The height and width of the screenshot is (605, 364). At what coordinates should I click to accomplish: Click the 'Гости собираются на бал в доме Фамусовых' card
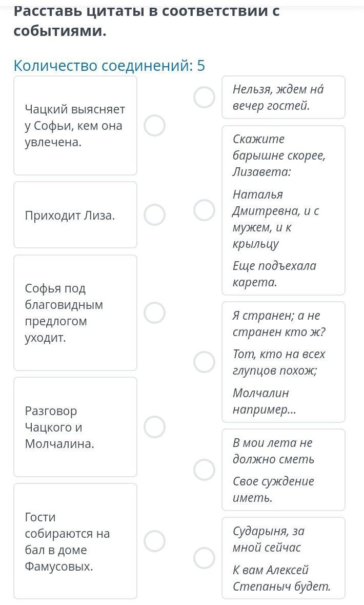[x=75, y=541]
